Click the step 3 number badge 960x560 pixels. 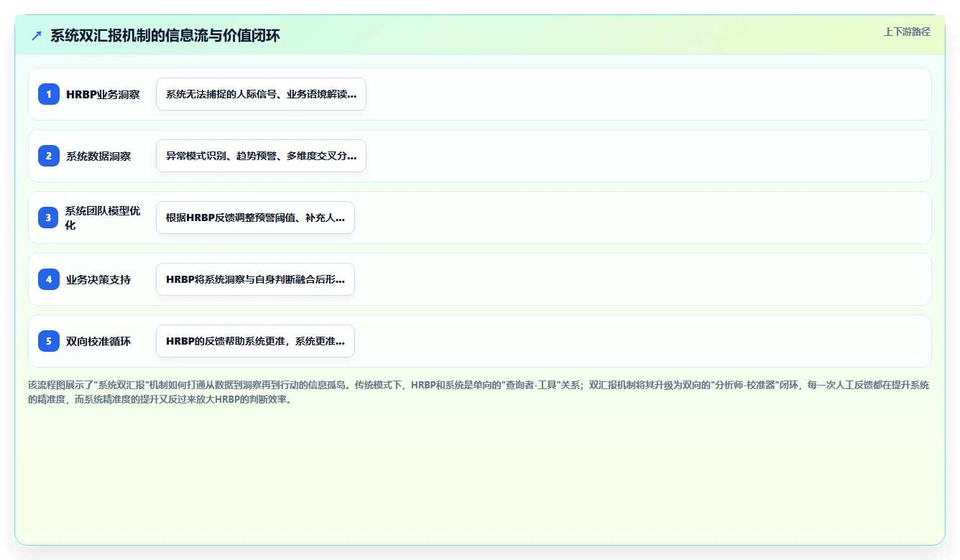pyautogui.click(x=48, y=218)
